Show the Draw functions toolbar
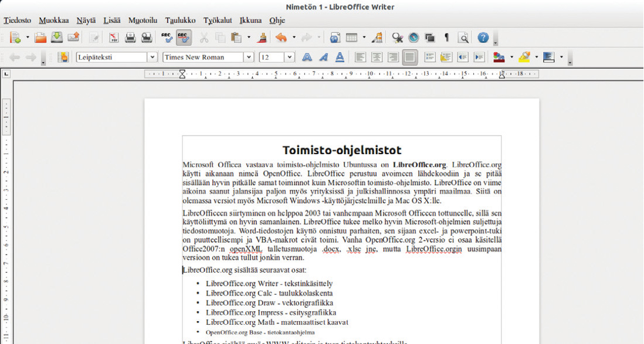 click(377, 38)
